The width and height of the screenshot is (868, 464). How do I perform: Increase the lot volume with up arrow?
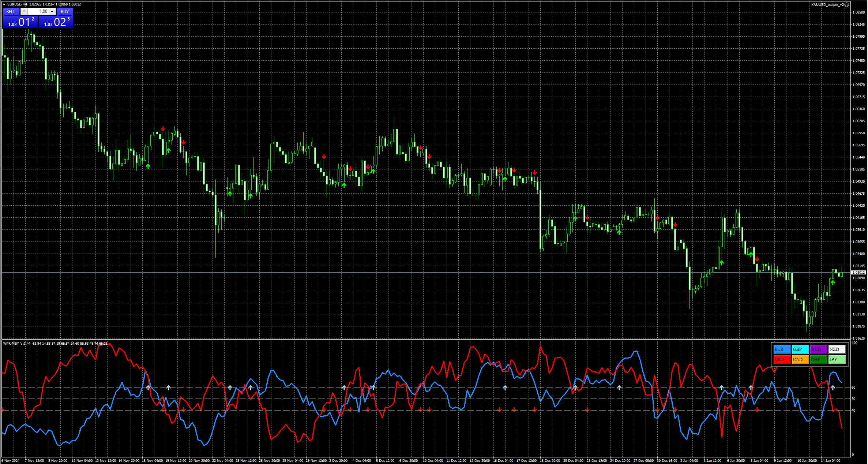pos(52,11)
